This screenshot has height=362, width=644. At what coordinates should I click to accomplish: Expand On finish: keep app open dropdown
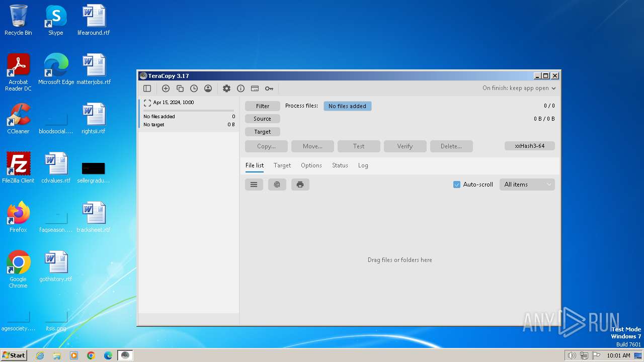(519, 88)
